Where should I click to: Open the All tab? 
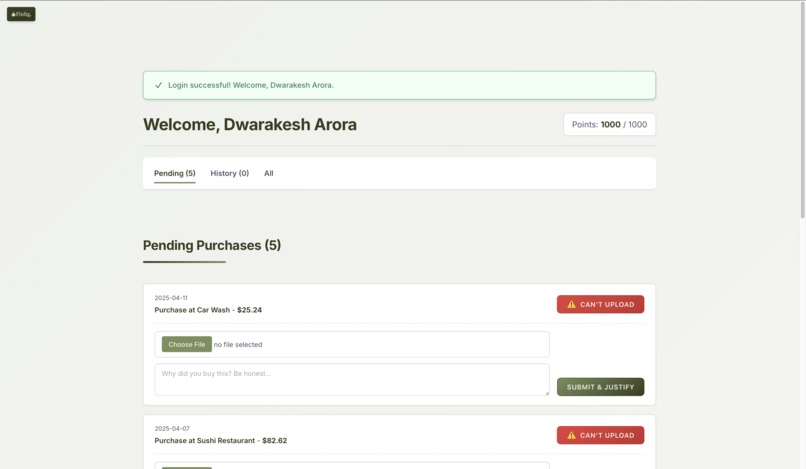[269, 173]
